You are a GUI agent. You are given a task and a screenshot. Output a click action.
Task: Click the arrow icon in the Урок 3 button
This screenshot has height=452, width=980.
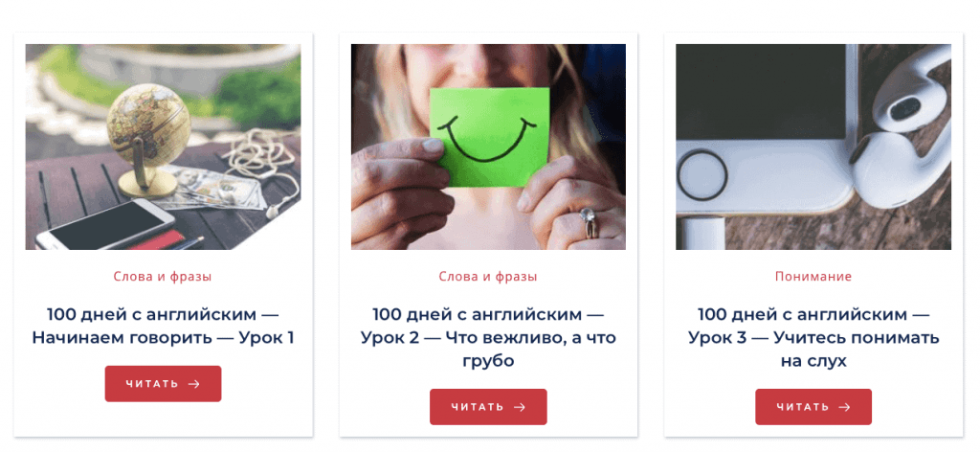[844, 407]
